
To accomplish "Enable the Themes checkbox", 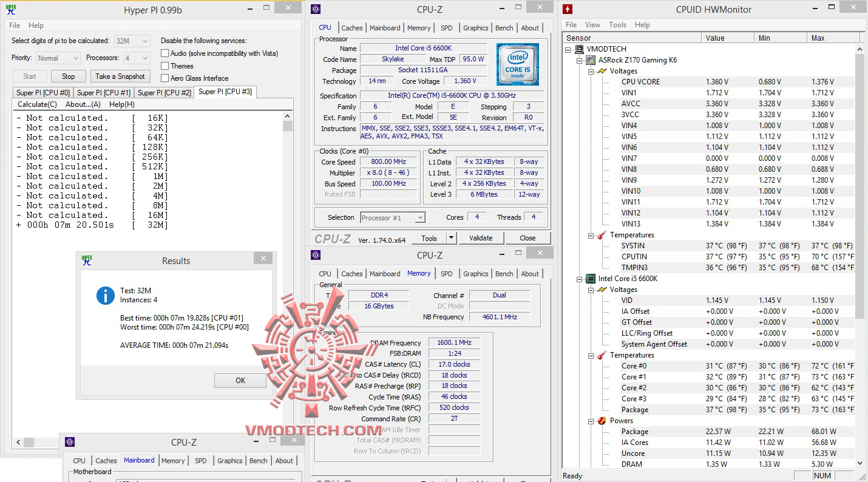I will 165,66.
